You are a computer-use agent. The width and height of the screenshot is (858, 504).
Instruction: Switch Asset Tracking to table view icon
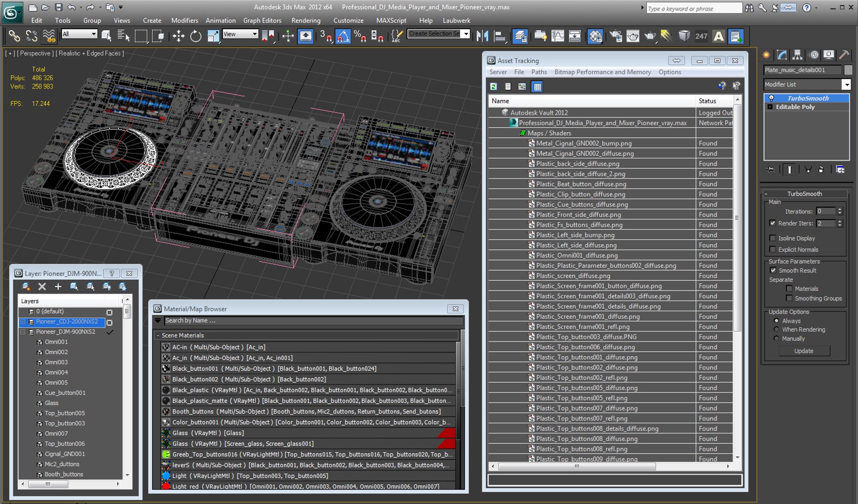(537, 86)
